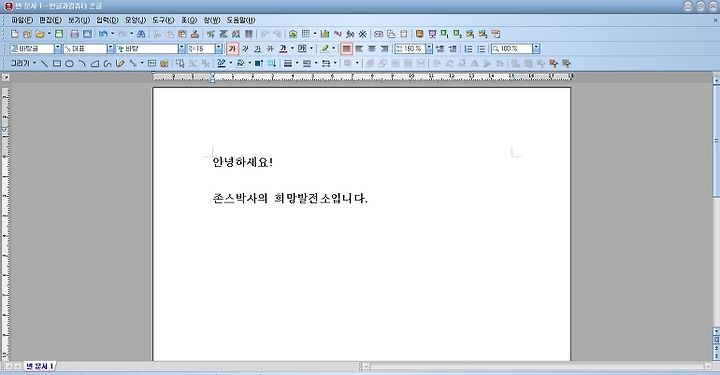Click the font size field
720x375 pixels.
pyautogui.click(x=201, y=49)
